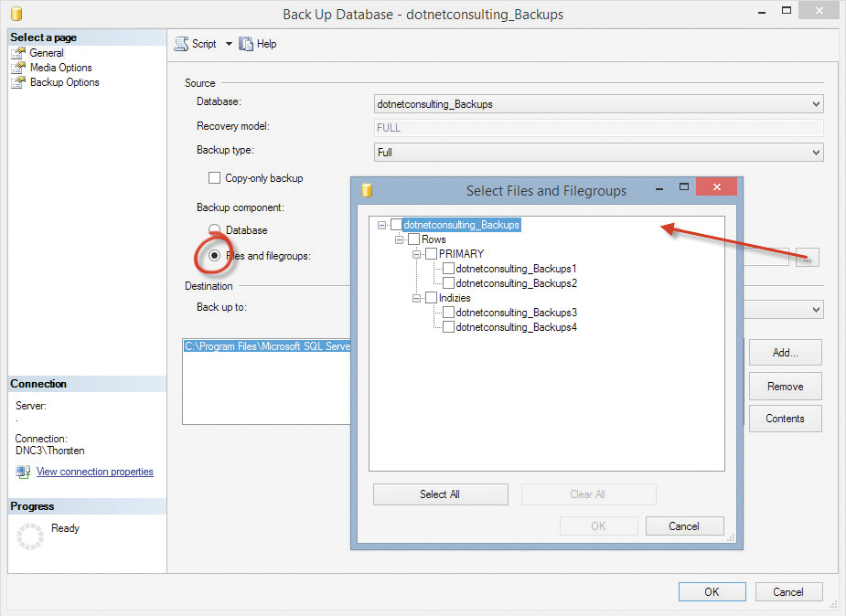Select the C:\Program Files backup destination entry

pyautogui.click(x=267, y=346)
